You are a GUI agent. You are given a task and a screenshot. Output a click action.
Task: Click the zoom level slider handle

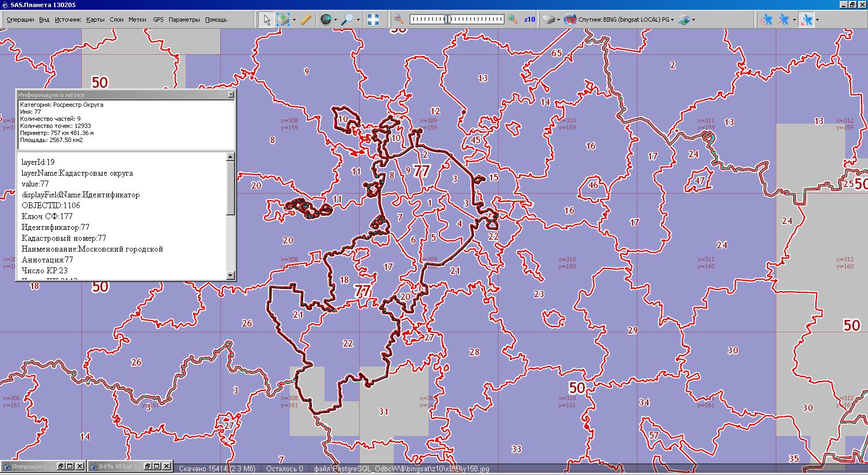coord(447,20)
